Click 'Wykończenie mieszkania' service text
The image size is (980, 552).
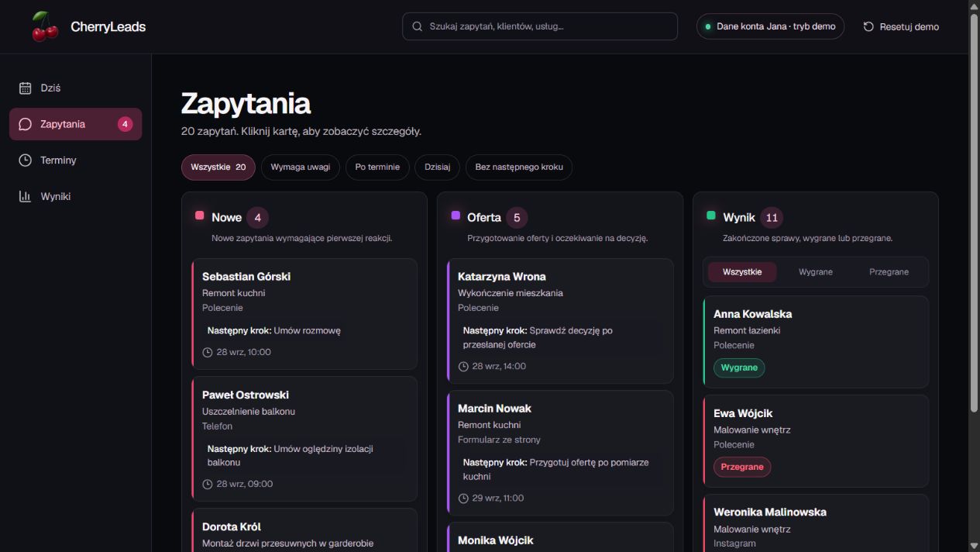coord(511,293)
